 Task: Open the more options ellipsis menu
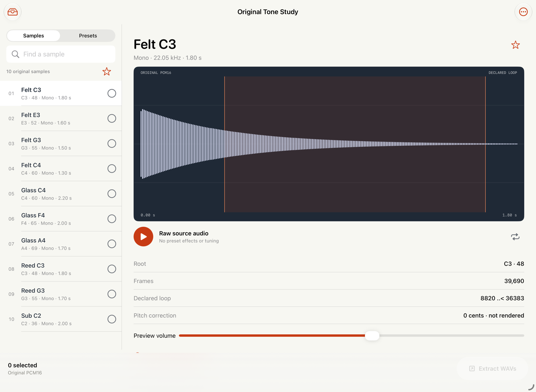coord(523,12)
